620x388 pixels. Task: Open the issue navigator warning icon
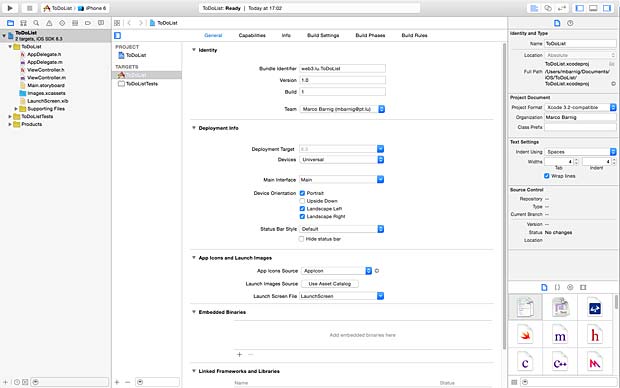[x=49, y=23]
